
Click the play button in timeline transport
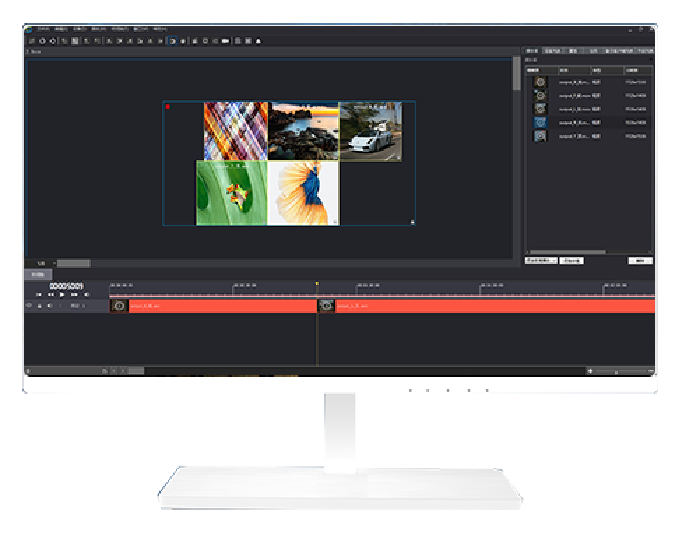62,294
